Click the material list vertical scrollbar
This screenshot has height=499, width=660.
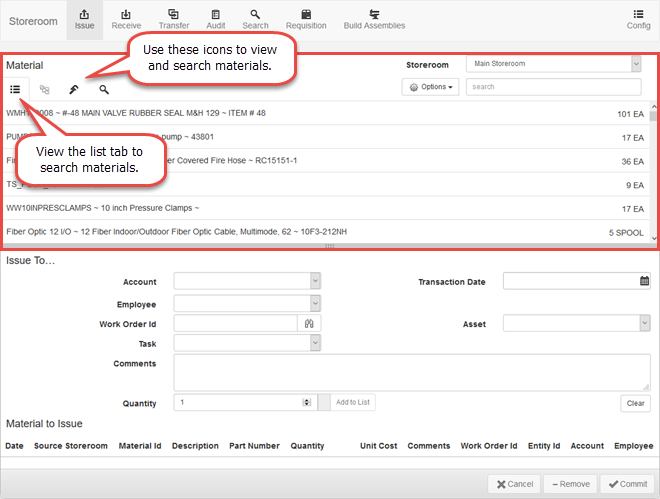(x=654, y=170)
